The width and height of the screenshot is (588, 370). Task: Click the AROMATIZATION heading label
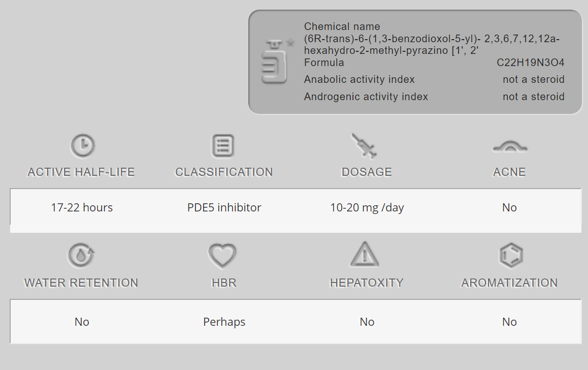click(x=509, y=283)
